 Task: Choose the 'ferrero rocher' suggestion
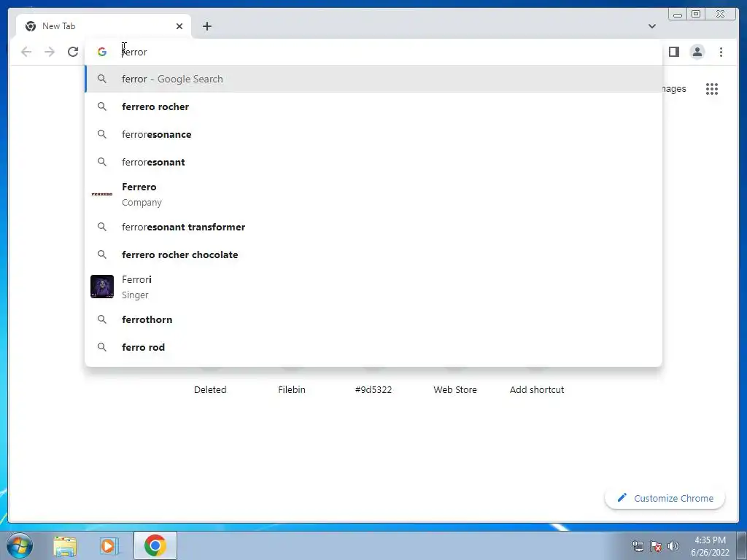pyautogui.click(x=373, y=106)
